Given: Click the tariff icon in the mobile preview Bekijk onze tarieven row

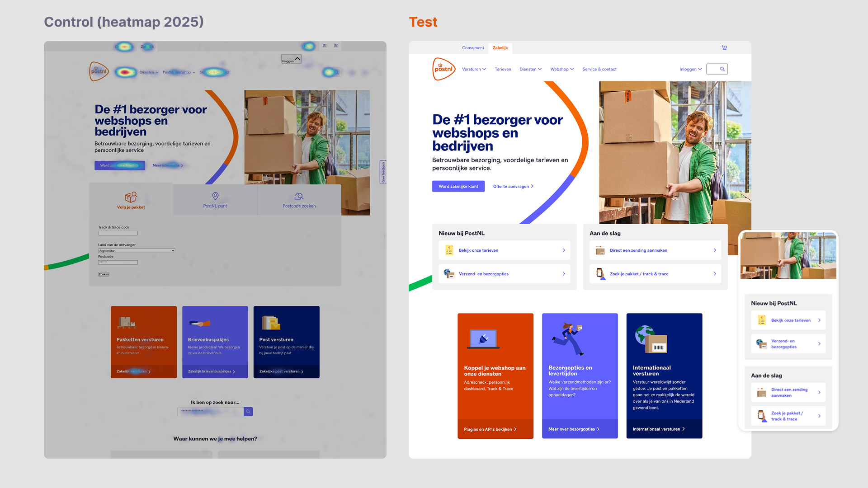Looking at the screenshot, I should 762,320.
